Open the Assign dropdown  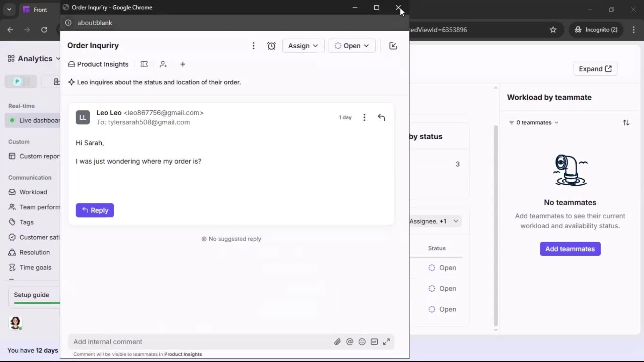point(304,46)
